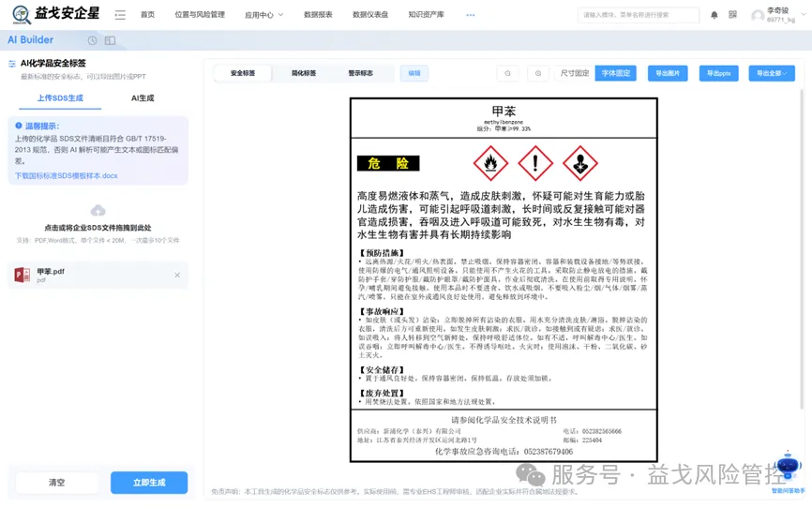Remove the 甲苯.pdf uploaded file
Screen dimensions: 812x507
(177, 276)
